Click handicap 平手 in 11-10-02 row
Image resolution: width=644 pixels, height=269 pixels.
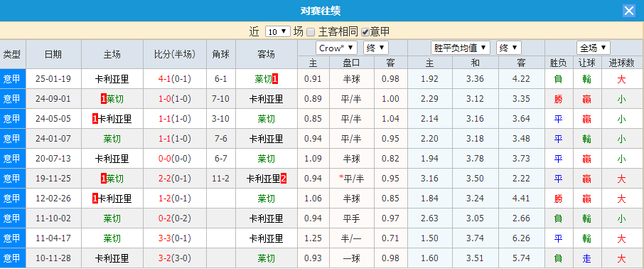tap(352, 218)
